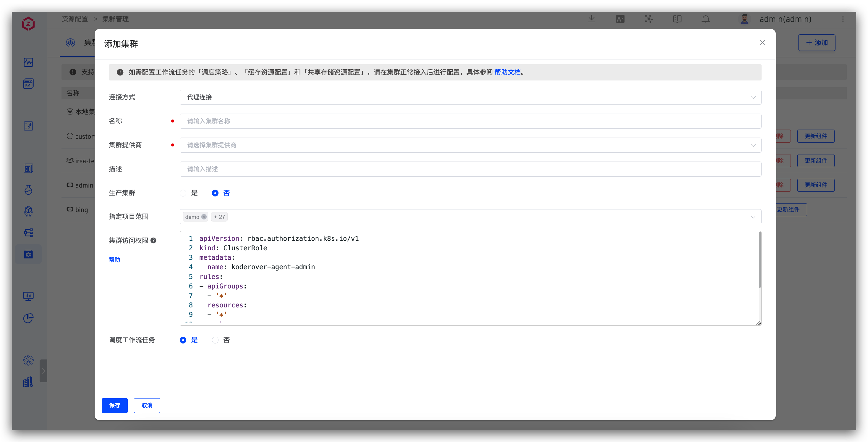Remove the demo project tag
The image size is (868, 442).
[204, 217]
